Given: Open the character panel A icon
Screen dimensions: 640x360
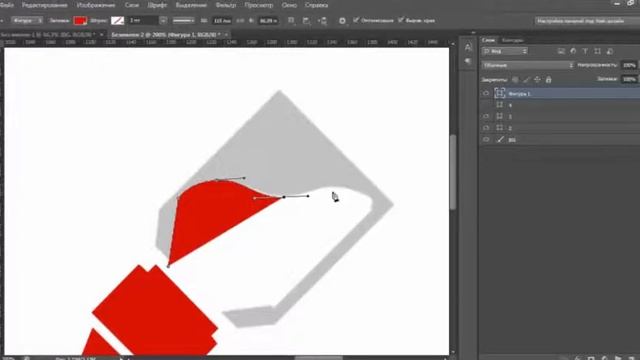Looking at the screenshot, I should [468, 47].
